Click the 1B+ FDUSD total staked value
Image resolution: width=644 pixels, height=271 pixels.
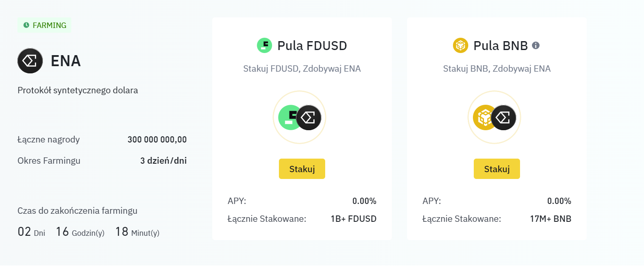click(x=353, y=219)
